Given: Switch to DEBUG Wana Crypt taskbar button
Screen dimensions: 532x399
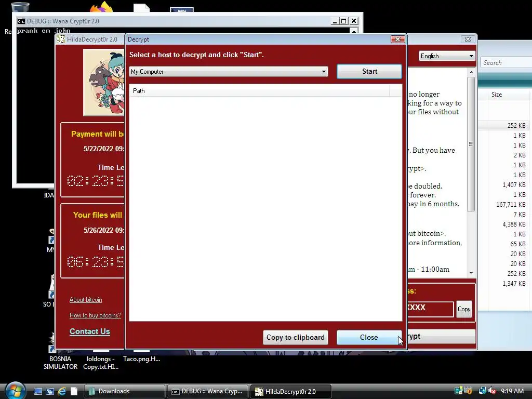Looking at the screenshot, I should tap(207, 391).
